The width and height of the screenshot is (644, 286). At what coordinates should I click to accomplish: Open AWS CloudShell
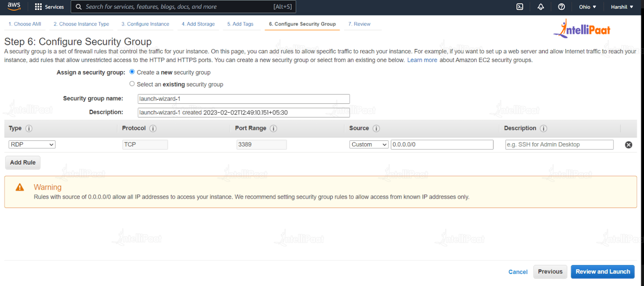(519, 7)
